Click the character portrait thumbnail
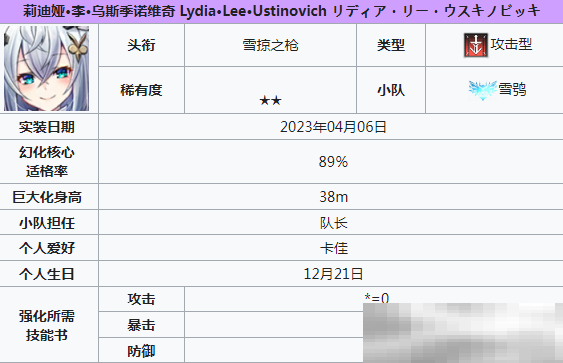Image resolution: width=563 pixels, height=363 pixels. [x=46, y=68]
